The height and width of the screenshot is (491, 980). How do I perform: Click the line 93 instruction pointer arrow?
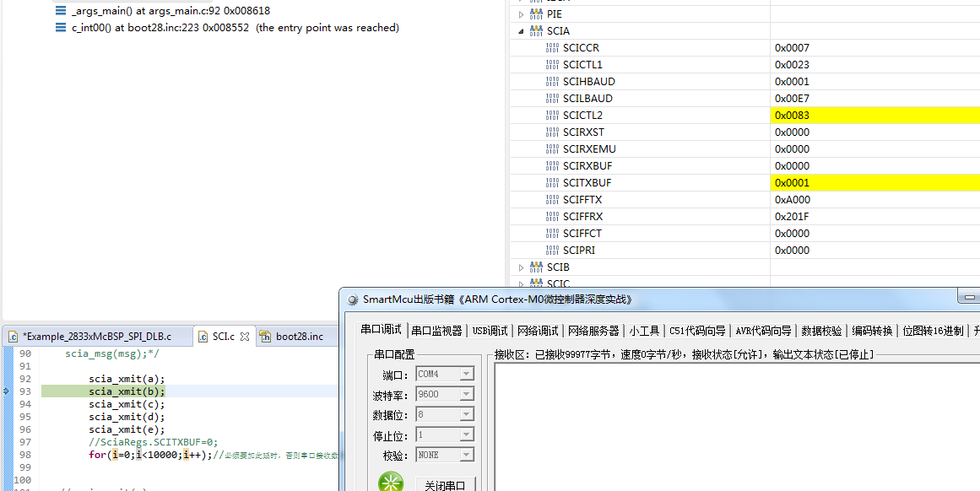click(x=7, y=391)
